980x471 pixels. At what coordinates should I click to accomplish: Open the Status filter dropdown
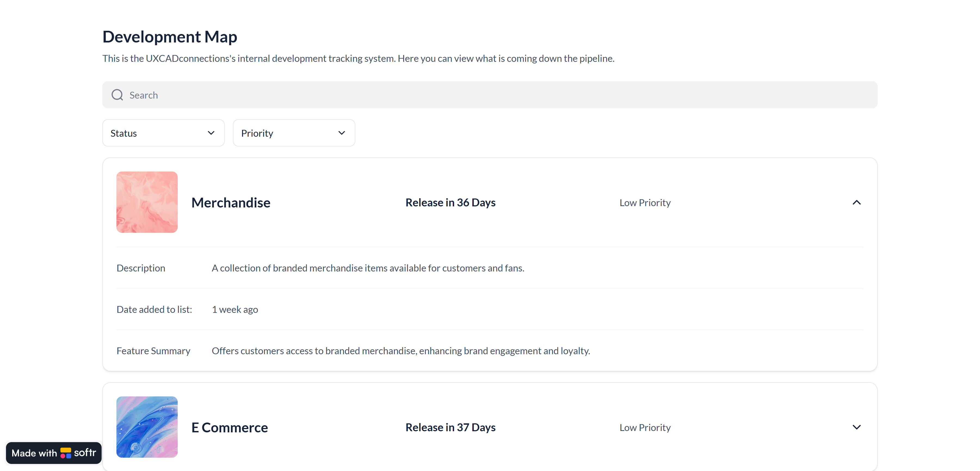pyautogui.click(x=163, y=133)
